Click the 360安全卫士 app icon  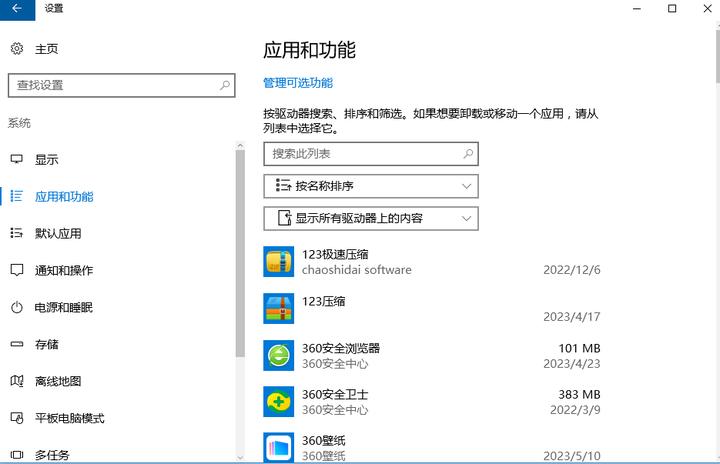tap(278, 402)
